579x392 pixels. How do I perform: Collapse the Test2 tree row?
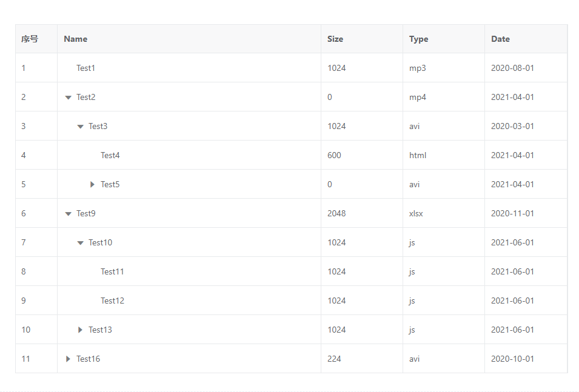[68, 98]
